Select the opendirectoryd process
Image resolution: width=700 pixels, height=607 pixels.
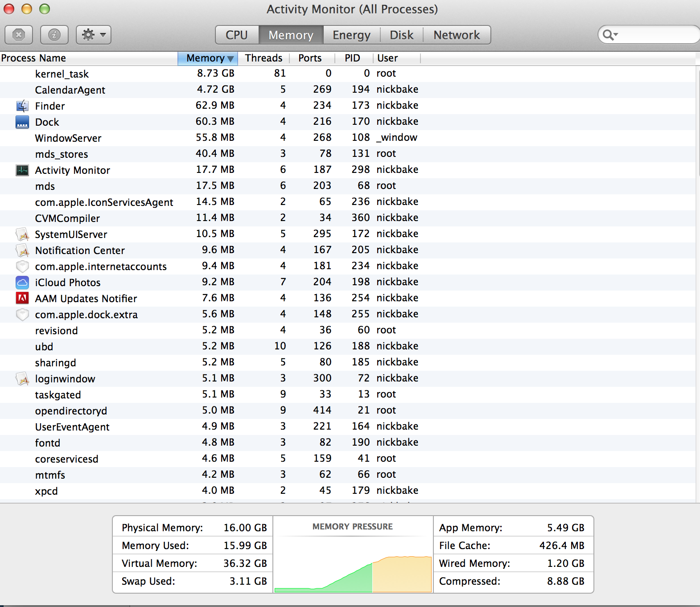(x=348, y=410)
